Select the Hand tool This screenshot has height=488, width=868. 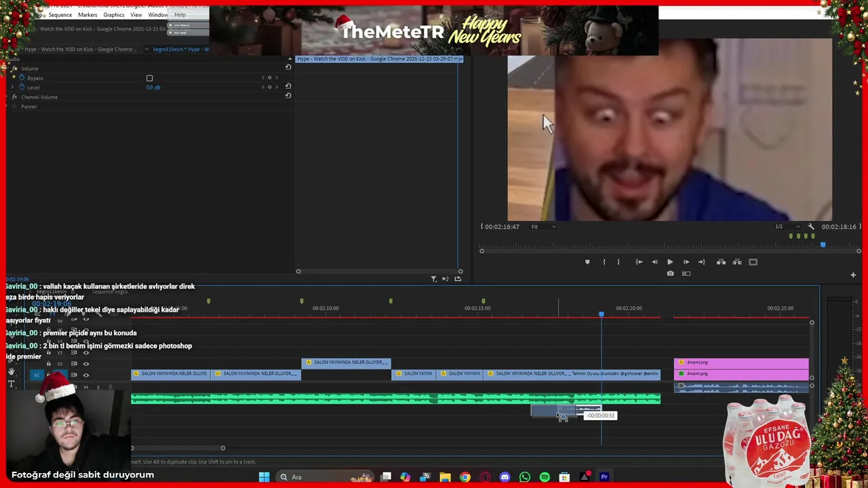tap(11, 371)
